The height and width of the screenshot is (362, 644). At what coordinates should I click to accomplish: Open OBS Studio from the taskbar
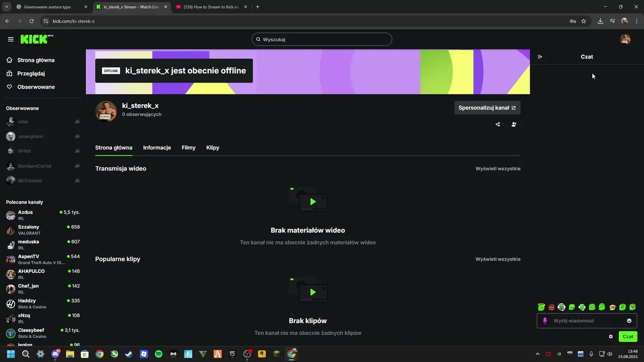[247, 354]
